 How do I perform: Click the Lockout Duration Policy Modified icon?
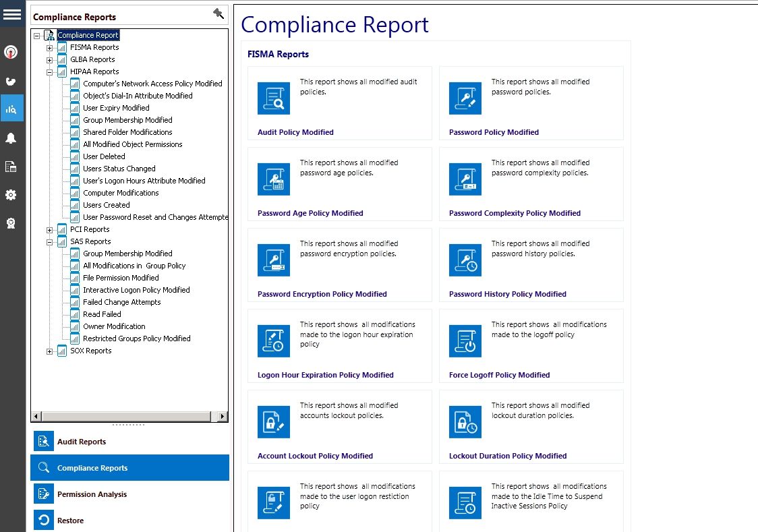point(465,422)
